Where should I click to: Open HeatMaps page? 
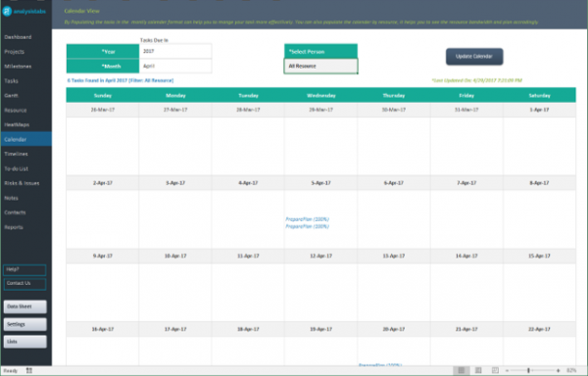[17, 124]
